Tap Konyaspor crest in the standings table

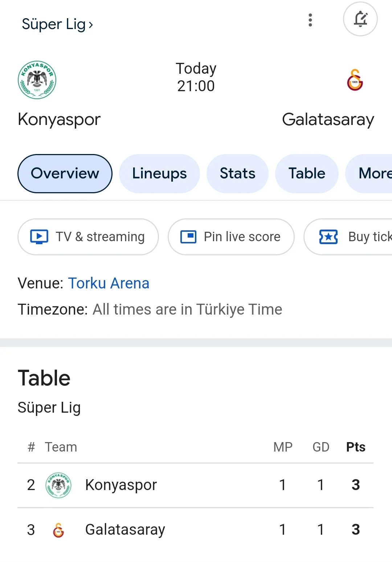(x=58, y=485)
